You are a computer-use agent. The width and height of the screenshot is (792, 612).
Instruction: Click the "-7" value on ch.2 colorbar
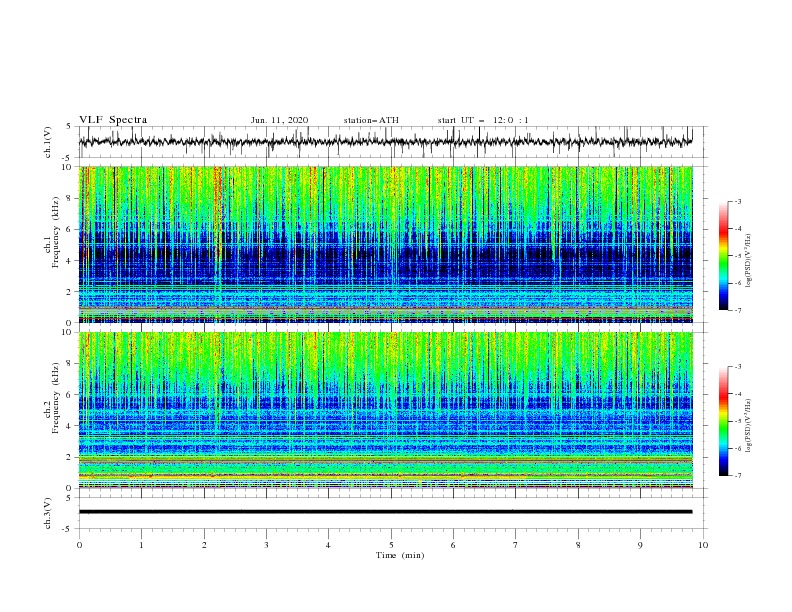737,476
